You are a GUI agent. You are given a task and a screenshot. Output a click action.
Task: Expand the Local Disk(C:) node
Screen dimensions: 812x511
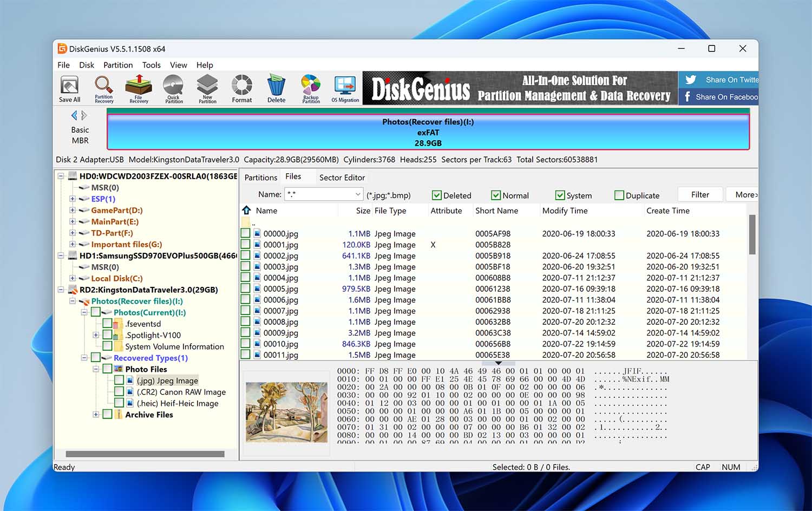tap(73, 278)
